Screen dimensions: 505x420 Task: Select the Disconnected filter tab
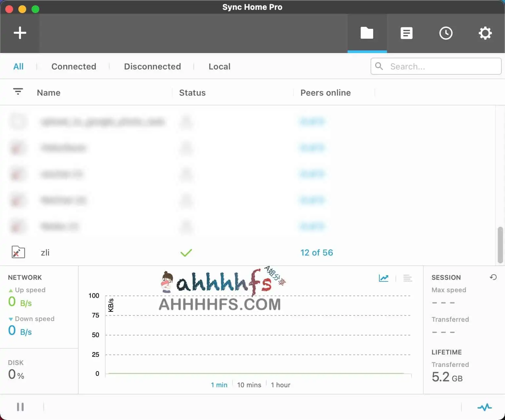tap(152, 67)
